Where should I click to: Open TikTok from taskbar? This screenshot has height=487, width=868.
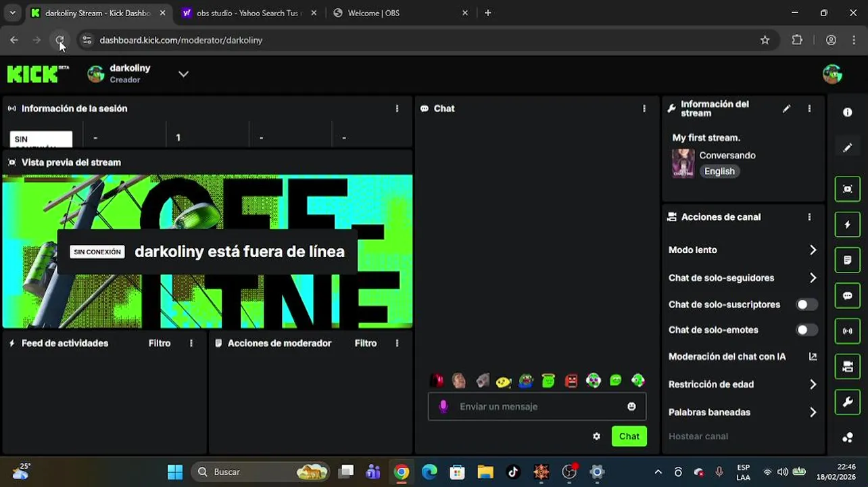(512, 471)
